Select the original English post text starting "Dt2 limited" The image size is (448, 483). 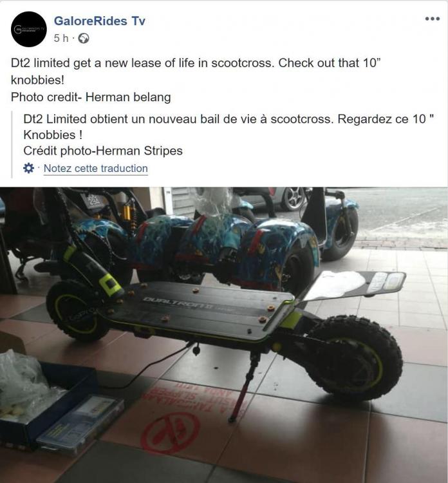[x=196, y=71]
